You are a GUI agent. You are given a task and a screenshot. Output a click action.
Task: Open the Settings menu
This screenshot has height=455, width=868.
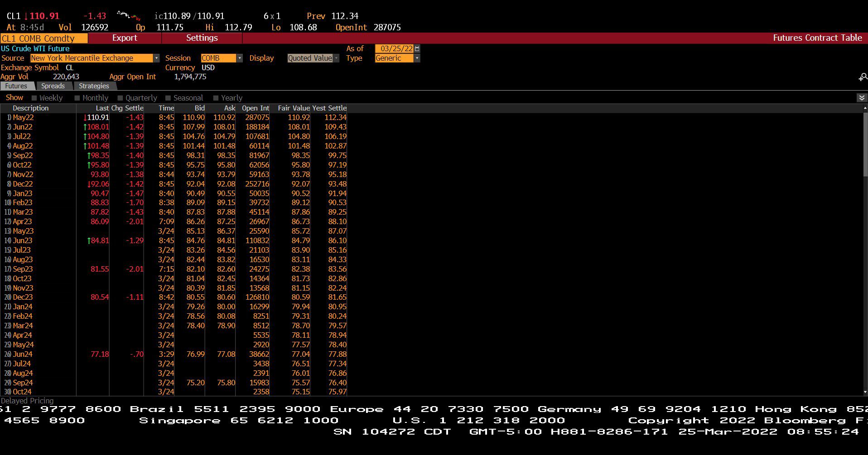202,38
